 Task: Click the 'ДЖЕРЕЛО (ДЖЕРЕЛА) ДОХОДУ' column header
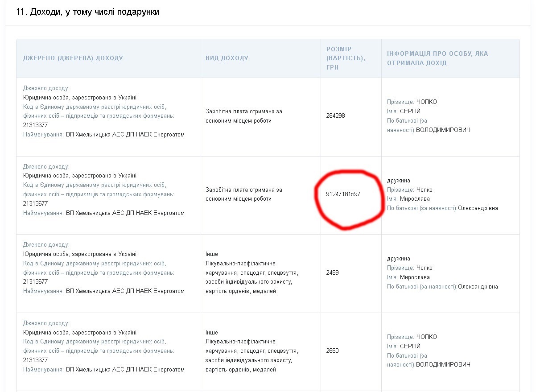tap(73, 58)
